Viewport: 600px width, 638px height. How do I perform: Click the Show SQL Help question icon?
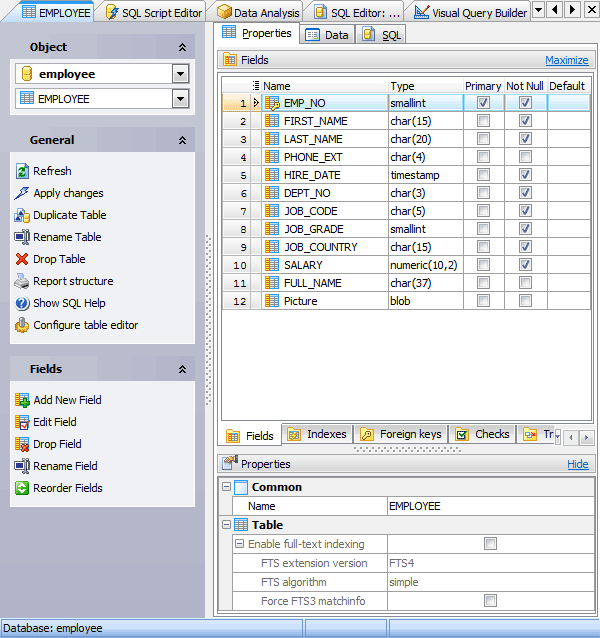coord(22,303)
